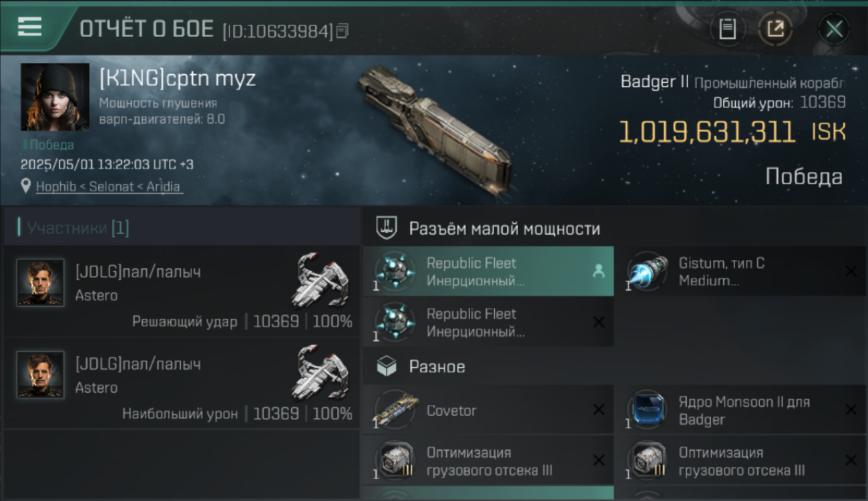868x501 pixels.
Task: Open пал/палыч portrait in Решающий удар row
Action: pos(41,283)
